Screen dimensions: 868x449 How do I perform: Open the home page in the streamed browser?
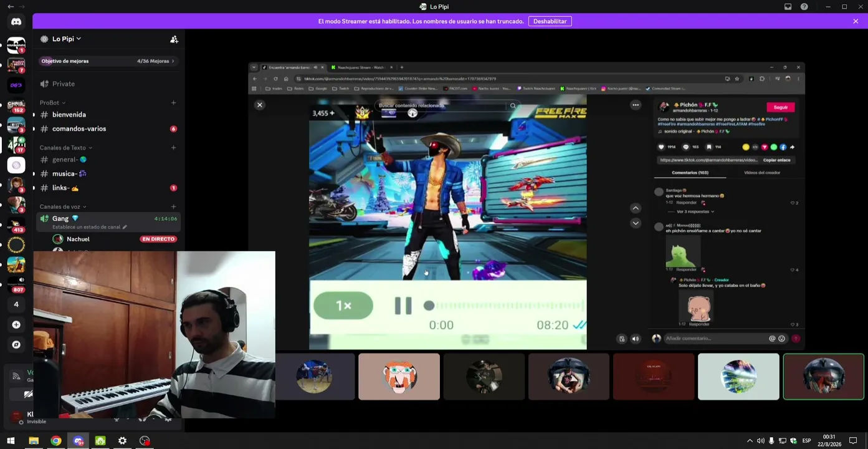[286, 79]
